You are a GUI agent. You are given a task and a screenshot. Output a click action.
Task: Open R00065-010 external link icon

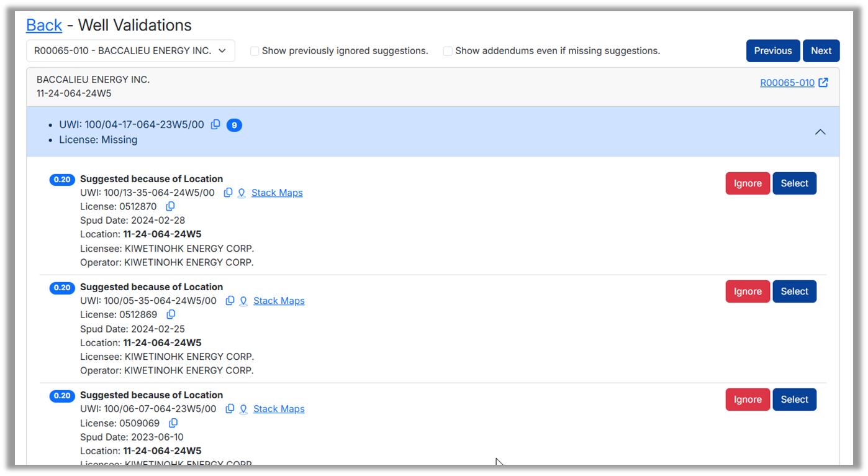tap(823, 83)
